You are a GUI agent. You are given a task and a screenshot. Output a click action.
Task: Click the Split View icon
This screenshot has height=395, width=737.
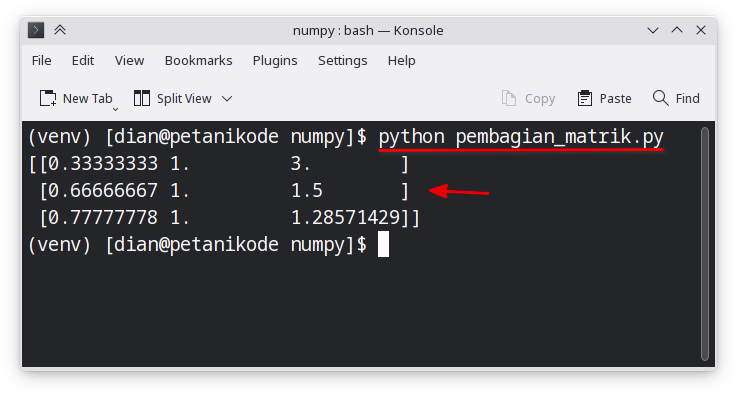141,98
